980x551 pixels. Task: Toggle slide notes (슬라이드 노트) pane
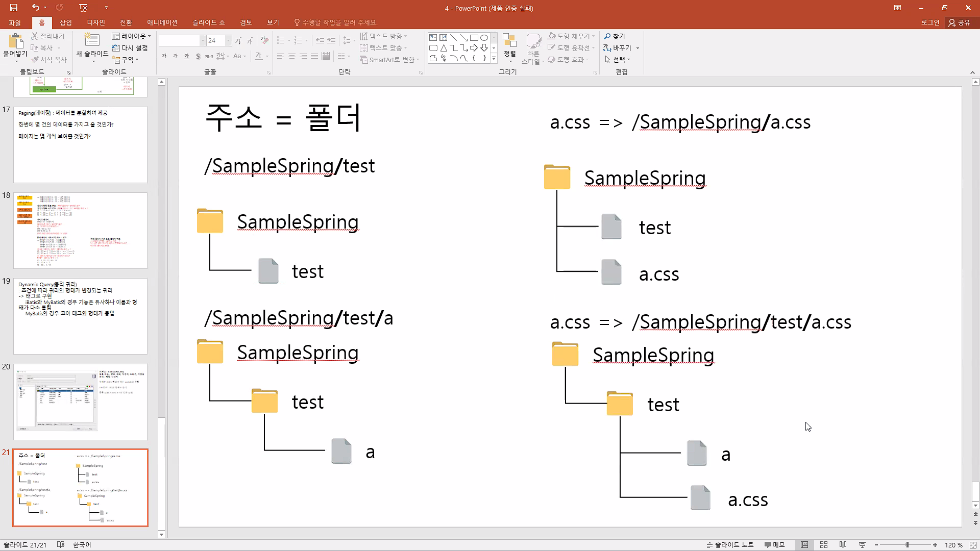[730, 545]
